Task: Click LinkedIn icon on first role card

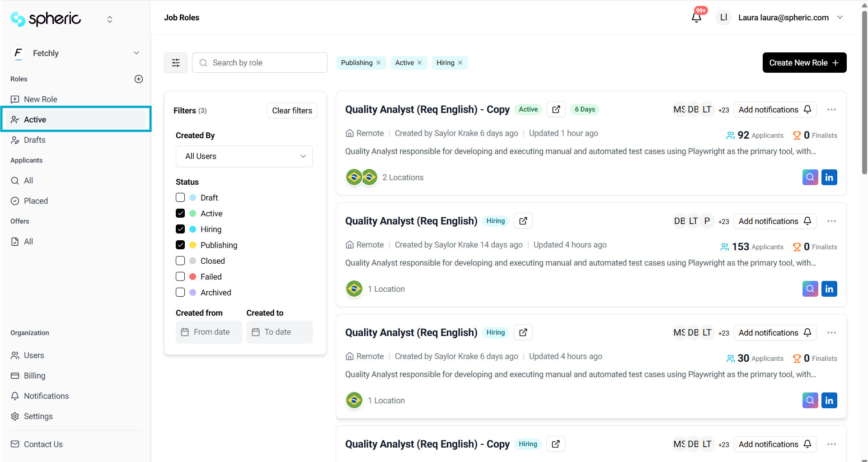Action: [829, 177]
